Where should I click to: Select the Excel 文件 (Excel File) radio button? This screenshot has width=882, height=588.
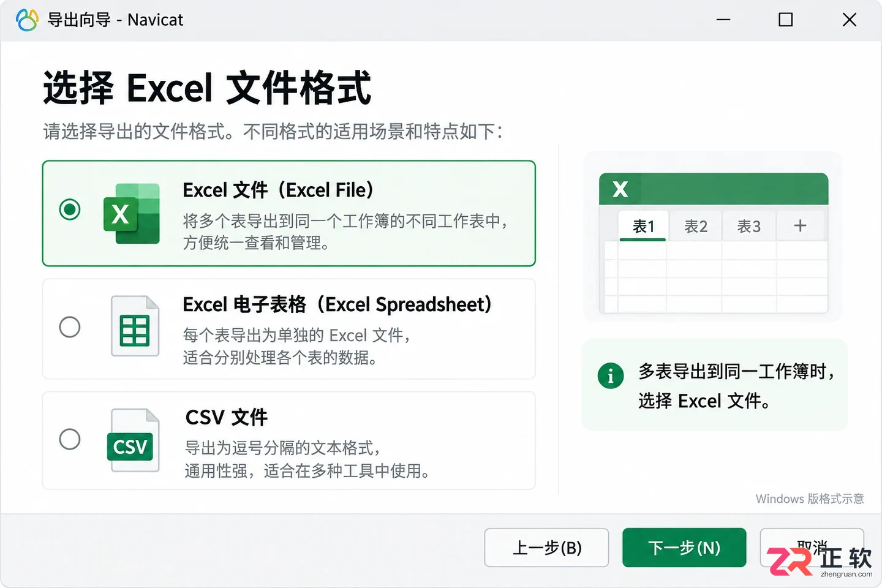pos(70,209)
